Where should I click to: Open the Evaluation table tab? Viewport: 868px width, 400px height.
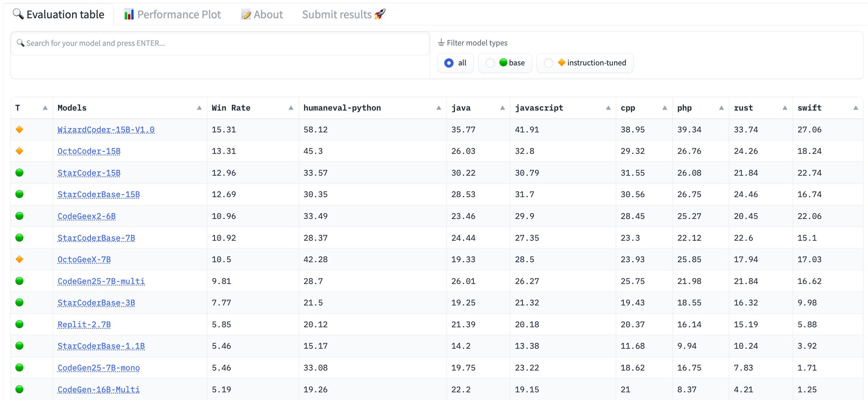click(x=58, y=14)
